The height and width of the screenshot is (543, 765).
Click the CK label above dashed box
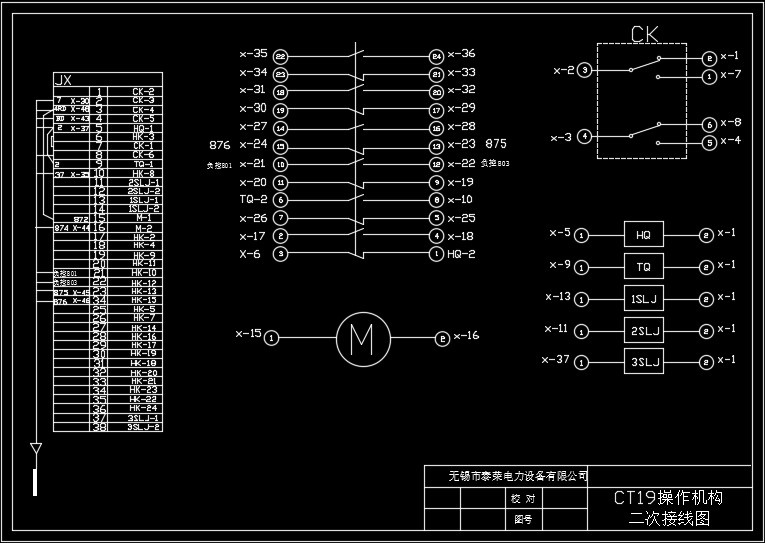(x=644, y=35)
